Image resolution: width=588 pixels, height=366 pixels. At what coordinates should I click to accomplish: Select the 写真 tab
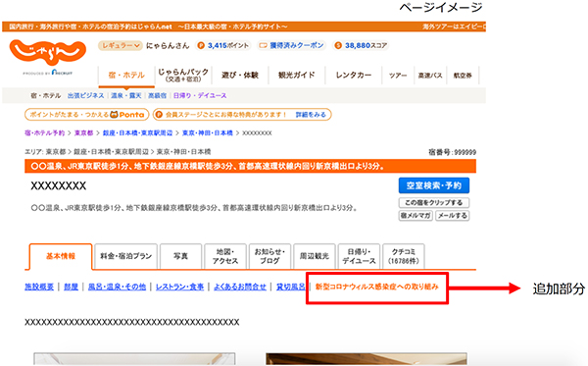[180, 256]
